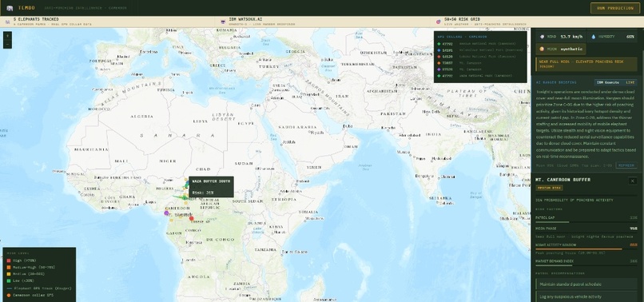Click the Cameroon collar GPS legend dot
The height and width of the screenshot is (302, 644).
coord(9,295)
